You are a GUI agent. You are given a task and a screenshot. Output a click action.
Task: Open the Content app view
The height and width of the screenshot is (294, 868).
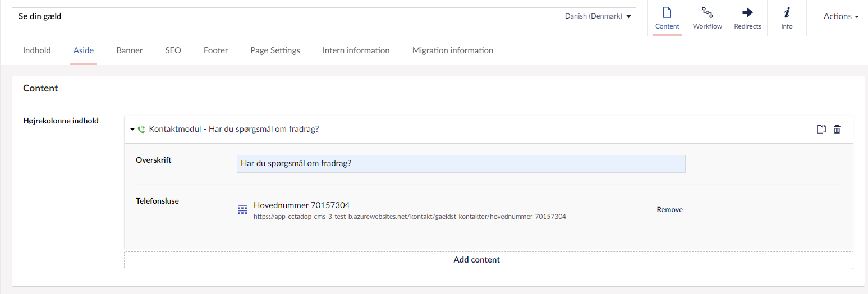coord(667,18)
